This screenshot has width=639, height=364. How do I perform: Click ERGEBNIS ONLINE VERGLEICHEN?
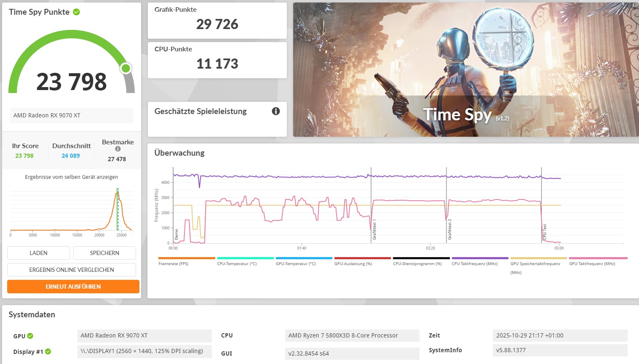(x=71, y=269)
